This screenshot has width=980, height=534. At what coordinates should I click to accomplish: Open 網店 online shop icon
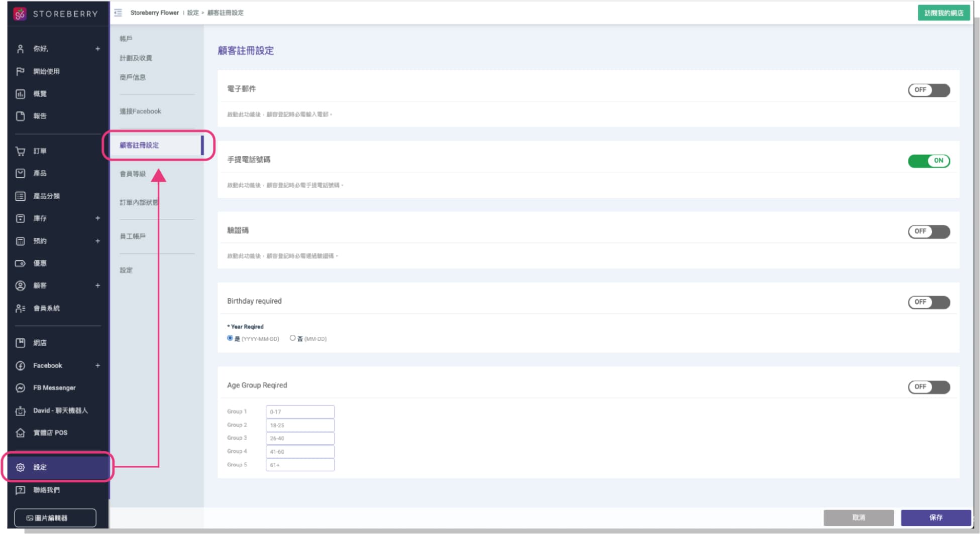tap(20, 343)
